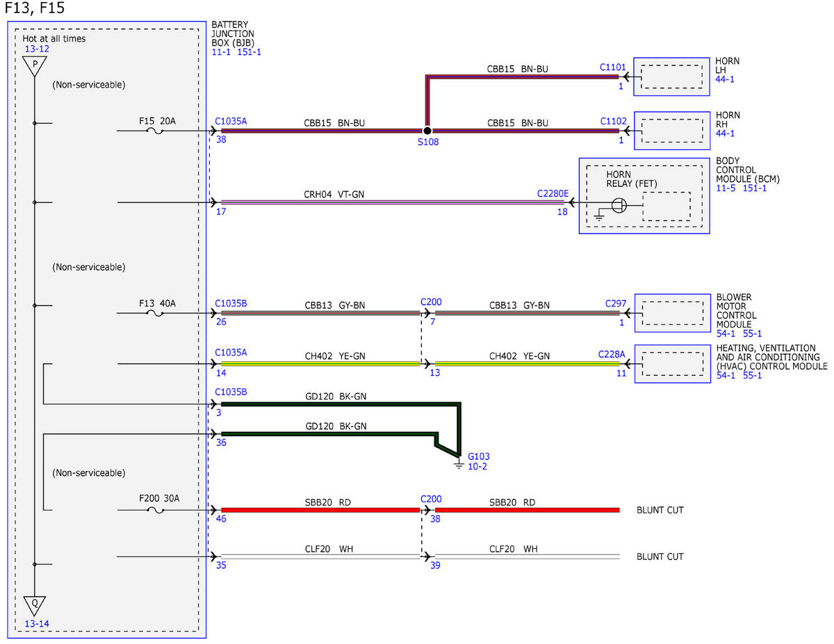
Task: Open C200 connector link at pin 7
Action: point(431,302)
